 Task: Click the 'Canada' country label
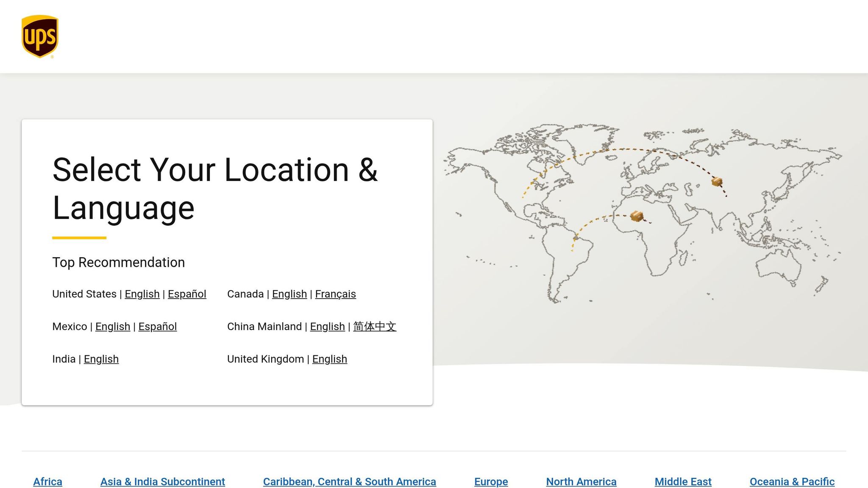245,294
